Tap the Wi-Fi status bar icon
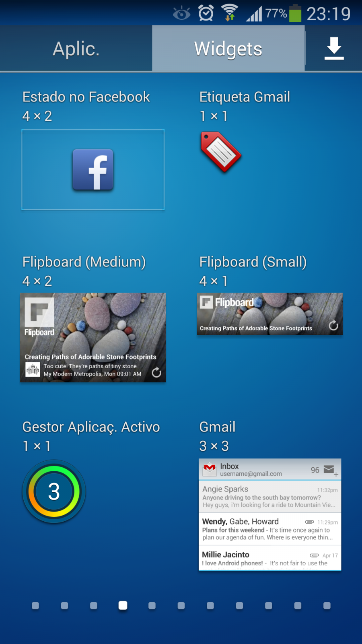This screenshot has width=362, height=644. coord(230,12)
